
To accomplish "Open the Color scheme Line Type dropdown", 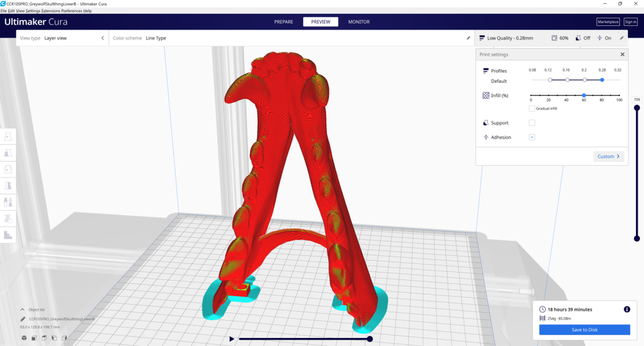I will tap(289, 38).
